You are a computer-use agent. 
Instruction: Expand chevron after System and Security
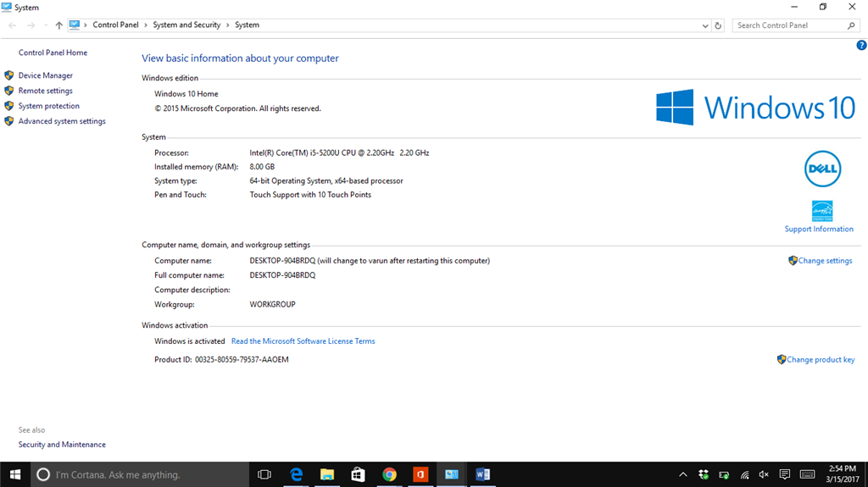(227, 25)
